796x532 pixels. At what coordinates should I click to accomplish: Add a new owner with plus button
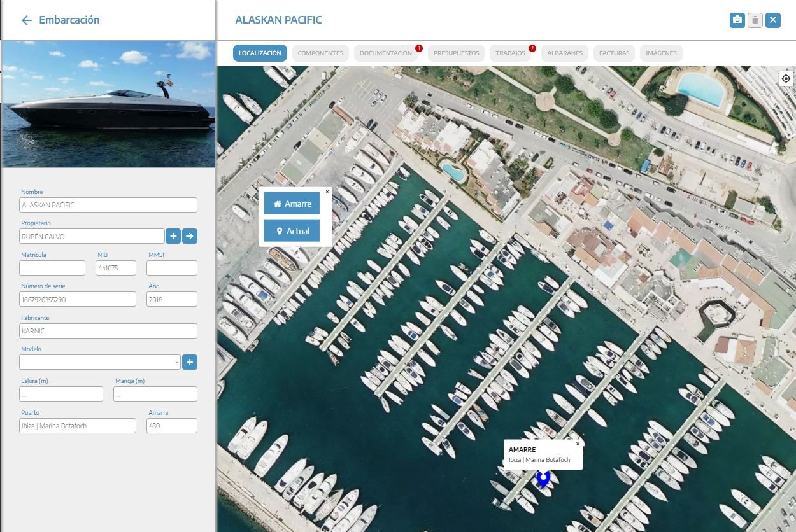pyautogui.click(x=173, y=237)
